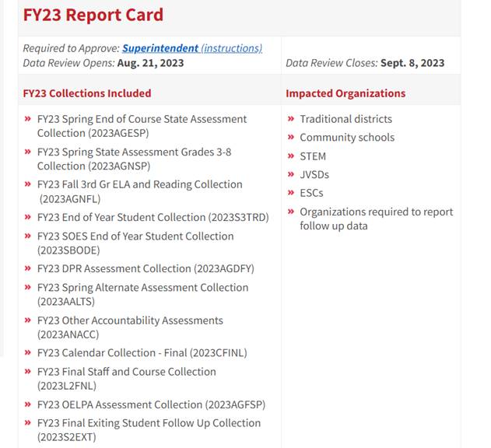This screenshot has height=448, width=491.
Task: Click the FY23 Collections Included header
Action: click(x=87, y=93)
